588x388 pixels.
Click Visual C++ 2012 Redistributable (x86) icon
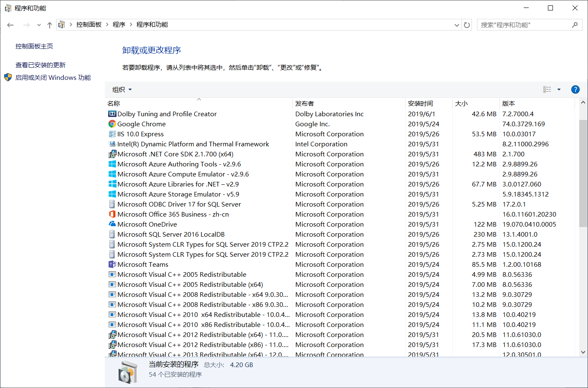tap(112, 345)
